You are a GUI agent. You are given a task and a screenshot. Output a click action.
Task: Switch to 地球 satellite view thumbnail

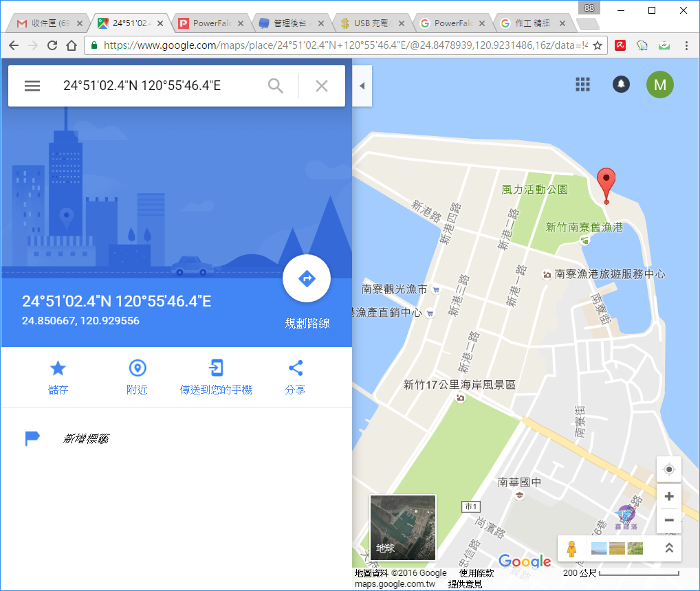click(x=403, y=527)
